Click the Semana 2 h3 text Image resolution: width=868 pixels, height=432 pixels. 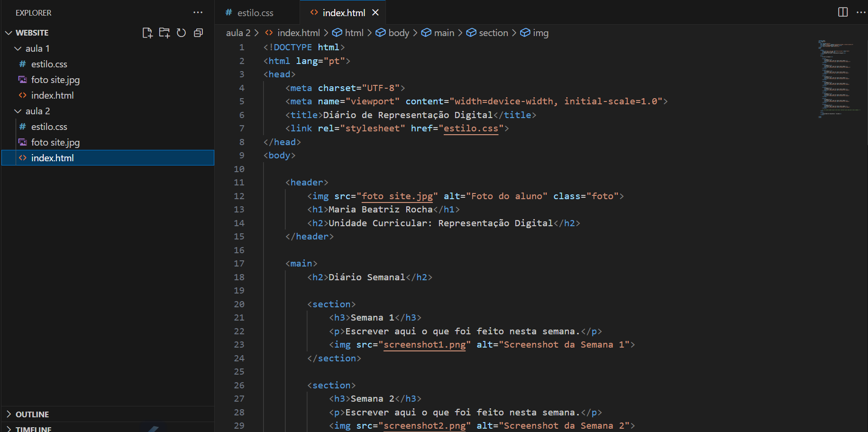pyautogui.click(x=373, y=399)
